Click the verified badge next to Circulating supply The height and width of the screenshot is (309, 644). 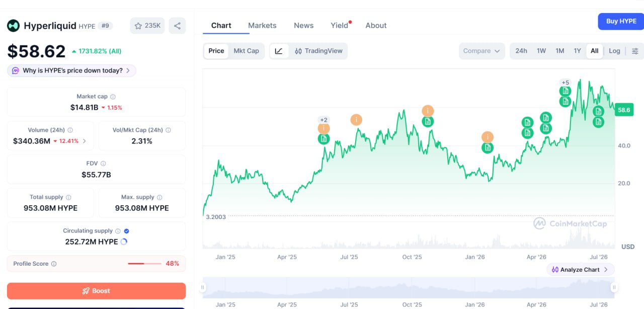[x=127, y=231]
